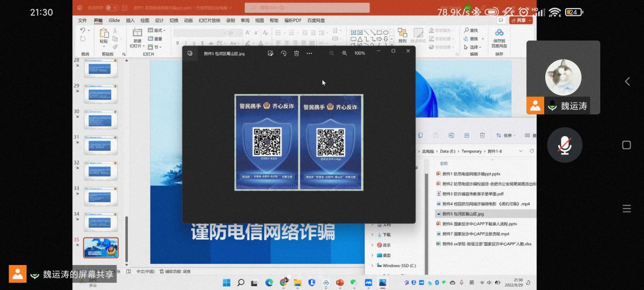
Task: Click 中文(中国) language in status bar
Action: (x=145, y=272)
